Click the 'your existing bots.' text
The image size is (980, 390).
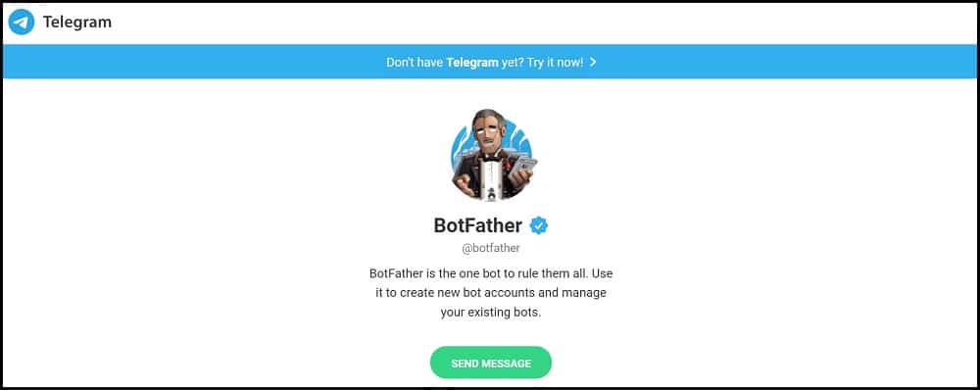(491, 313)
